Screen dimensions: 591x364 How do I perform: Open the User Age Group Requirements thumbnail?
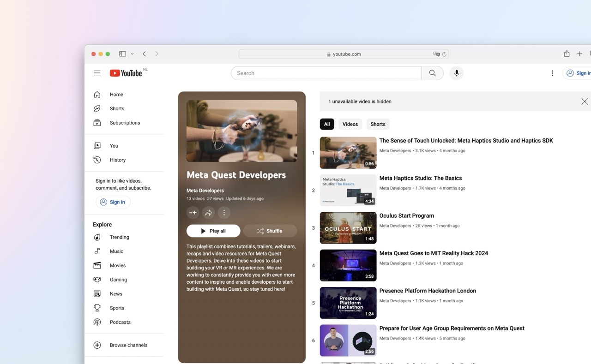[348, 340]
